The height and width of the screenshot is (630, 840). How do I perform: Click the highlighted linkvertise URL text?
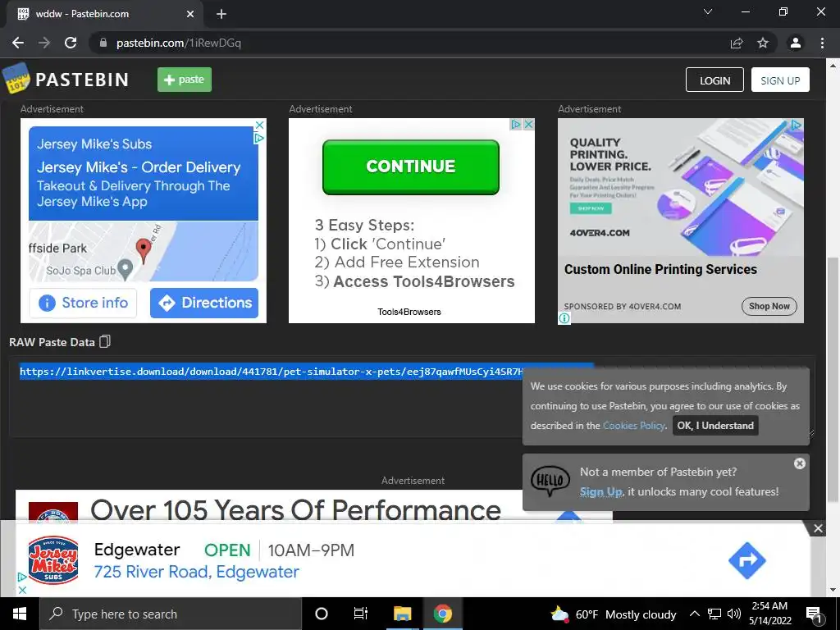point(271,372)
